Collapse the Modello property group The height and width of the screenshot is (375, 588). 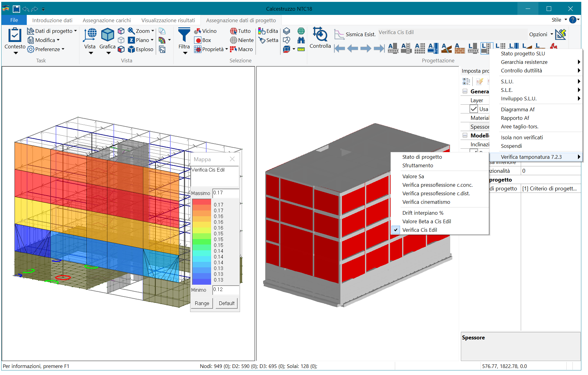click(x=465, y=135)
